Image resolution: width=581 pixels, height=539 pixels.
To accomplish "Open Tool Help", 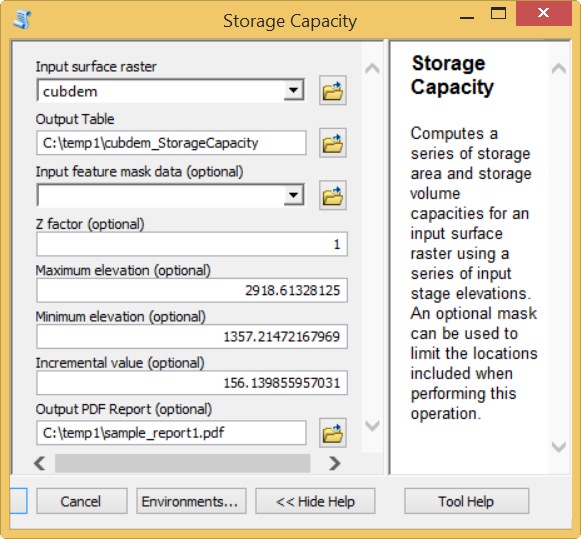I will 467,501.
